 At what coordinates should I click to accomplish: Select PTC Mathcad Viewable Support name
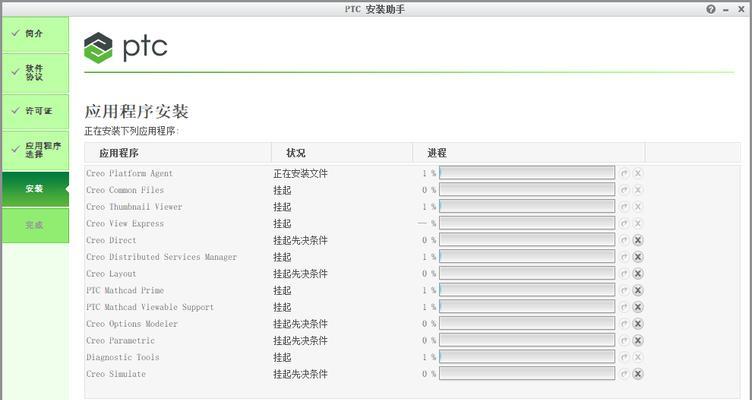tap(150, 307)
